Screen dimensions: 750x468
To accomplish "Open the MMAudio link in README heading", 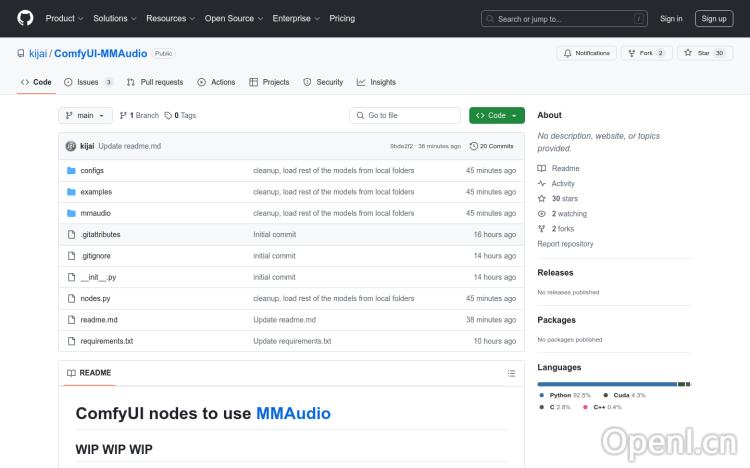I will point(293,413).
